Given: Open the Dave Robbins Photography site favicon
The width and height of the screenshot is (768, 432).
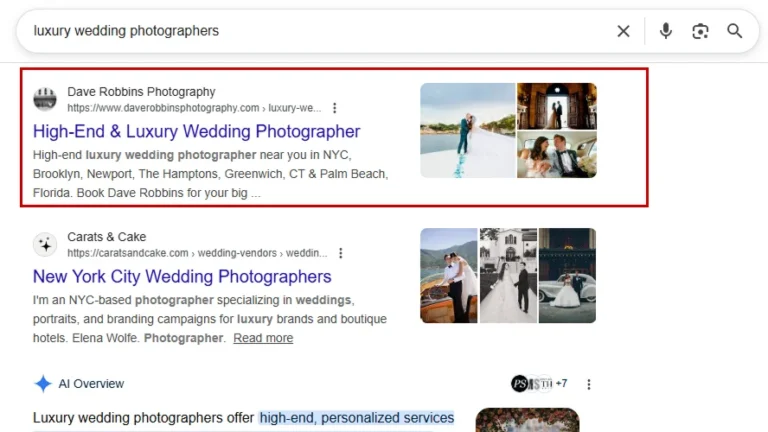Looking at the screenshot, I should point(45,98).
